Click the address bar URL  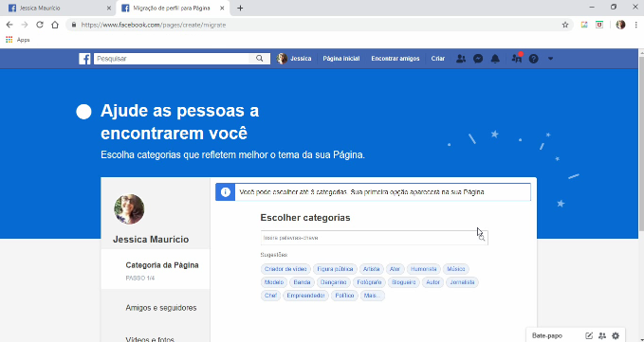(x=154, y=25)
